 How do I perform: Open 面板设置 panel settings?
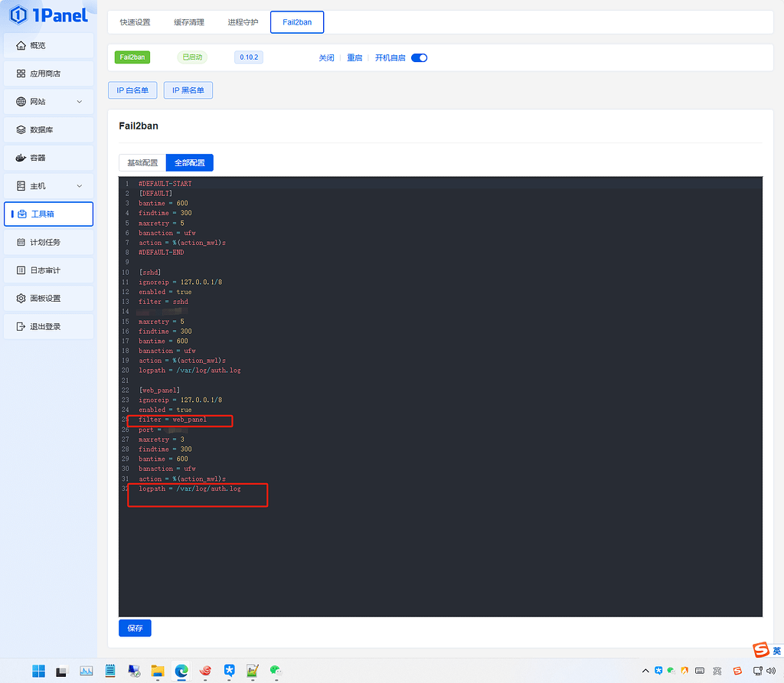[x=48, y=298]
